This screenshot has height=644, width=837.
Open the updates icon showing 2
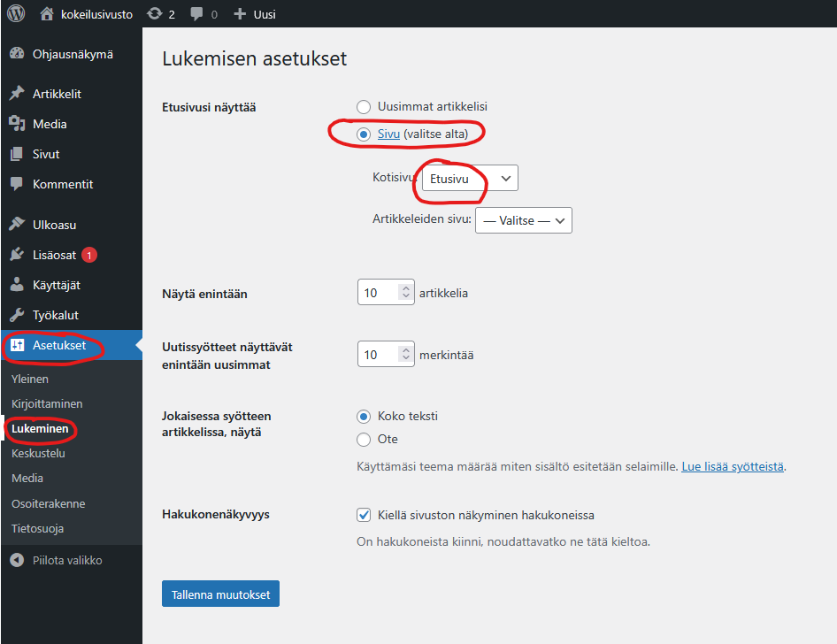point(155,14)
